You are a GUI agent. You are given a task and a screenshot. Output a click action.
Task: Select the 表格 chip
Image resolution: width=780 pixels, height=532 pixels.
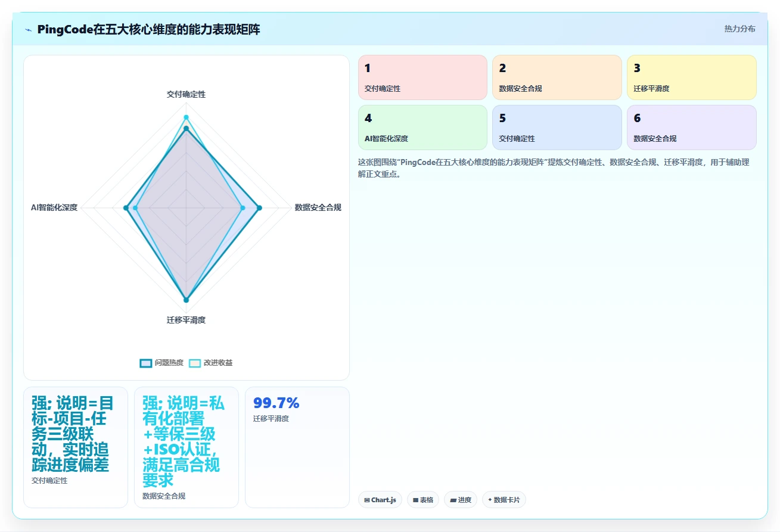point(423,500)
